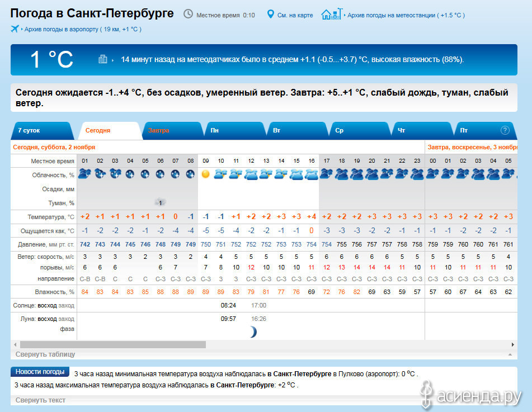Click the horizontal scrollbar thumb
This screenshot has width=532, height=412.
[x=113, y=344]
